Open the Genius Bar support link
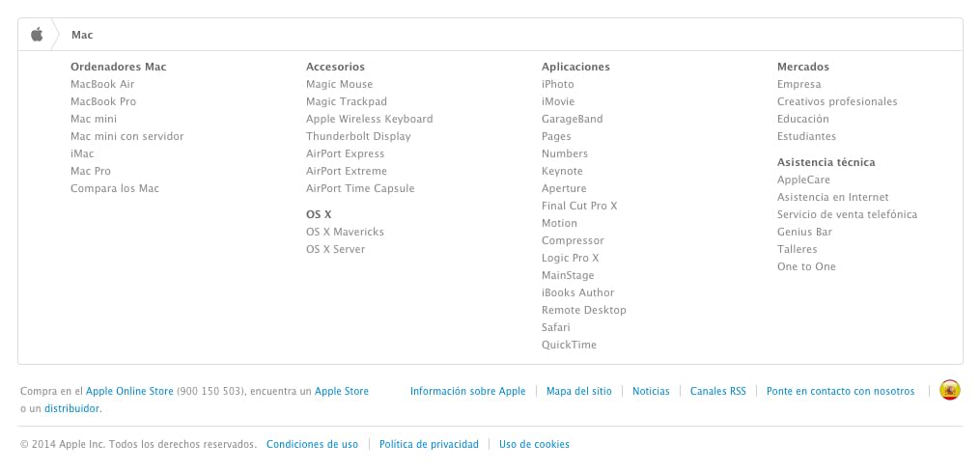 pos(804,232)
